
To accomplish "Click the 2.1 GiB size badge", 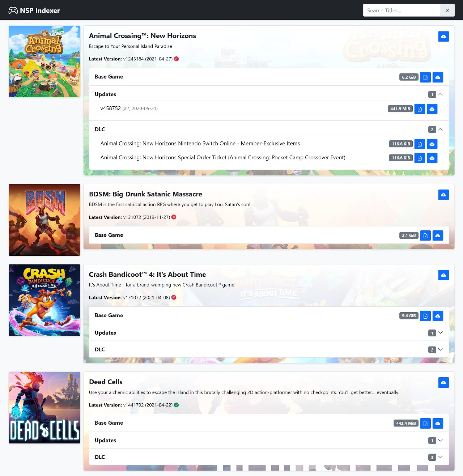I will point(409,235).
